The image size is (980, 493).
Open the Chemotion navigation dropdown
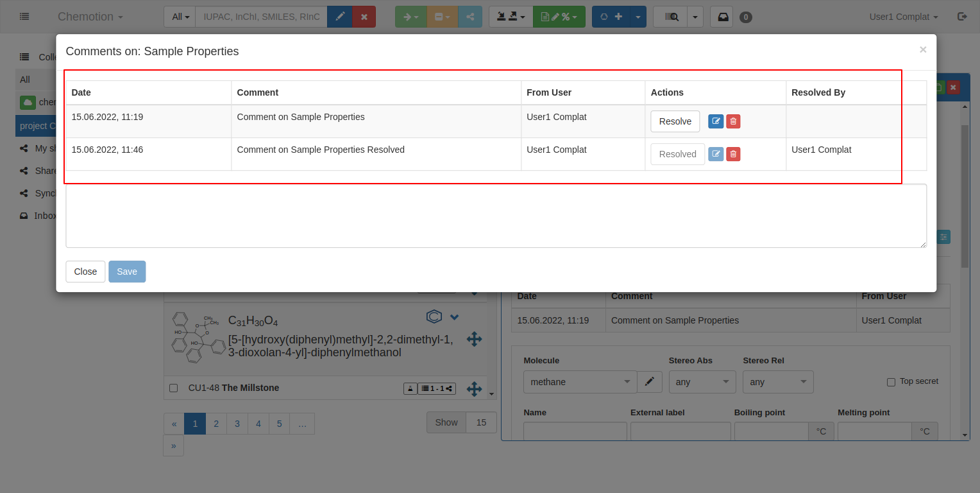click(x=90, y=17)
